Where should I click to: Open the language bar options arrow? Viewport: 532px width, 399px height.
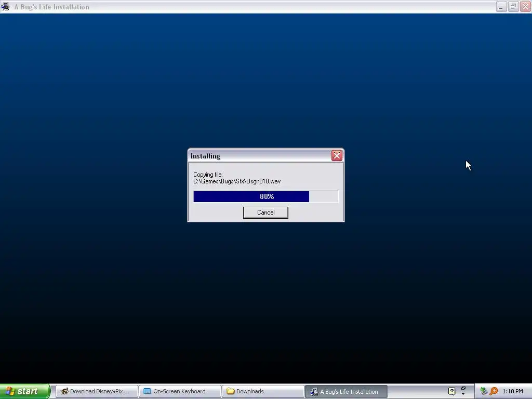tap(463, 394)
